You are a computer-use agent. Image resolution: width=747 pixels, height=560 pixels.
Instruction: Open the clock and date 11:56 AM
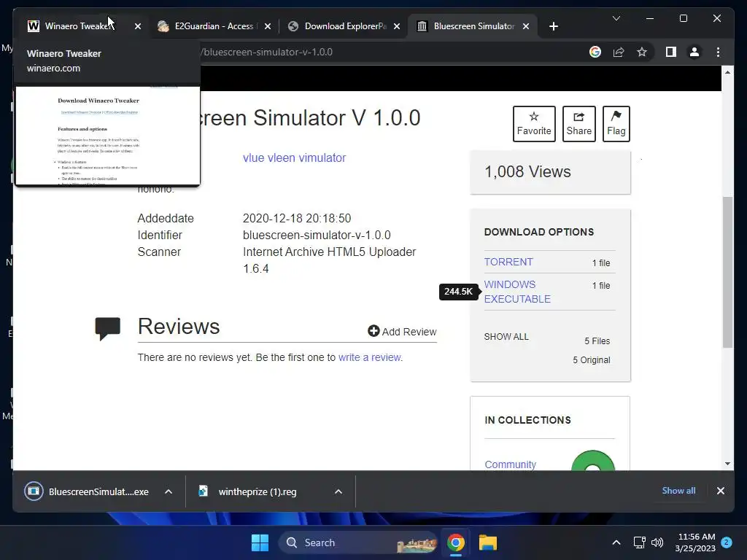(695, 542)
